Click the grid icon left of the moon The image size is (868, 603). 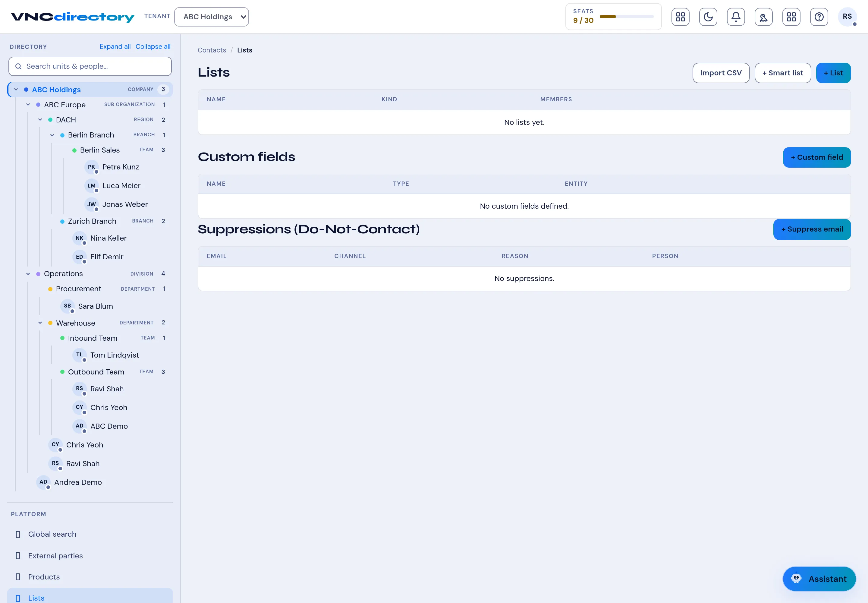[680, 17]
